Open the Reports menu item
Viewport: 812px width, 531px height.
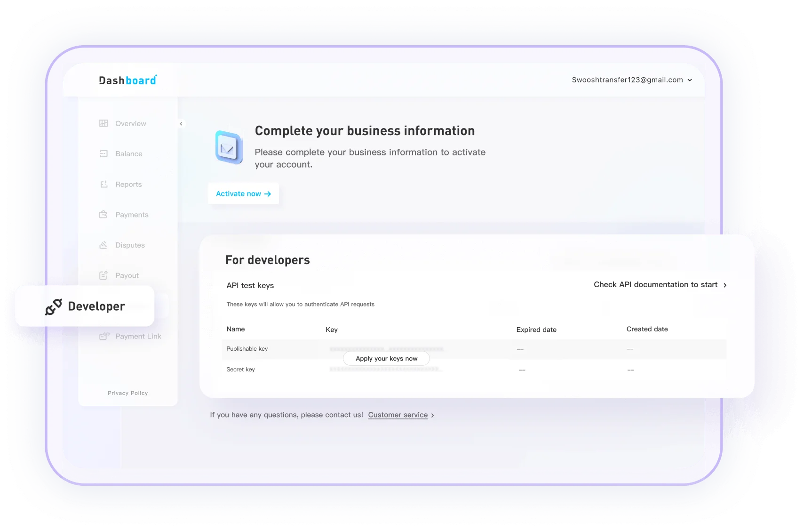pyautogui.click(x=128, y=185)
